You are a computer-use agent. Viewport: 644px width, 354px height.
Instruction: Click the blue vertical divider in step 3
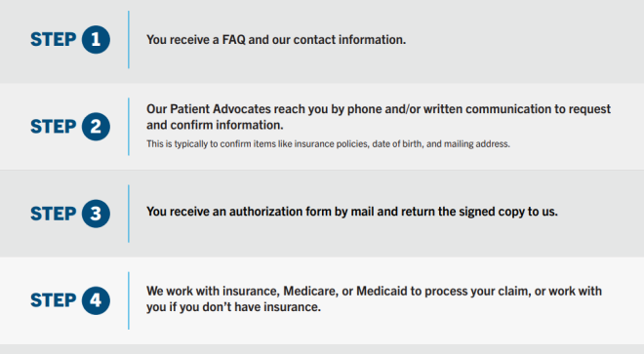129,214
